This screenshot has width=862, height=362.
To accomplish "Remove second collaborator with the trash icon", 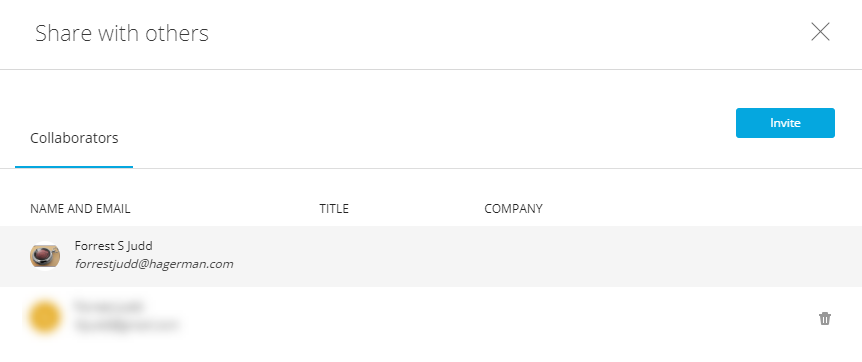I will tap(825, 319).
